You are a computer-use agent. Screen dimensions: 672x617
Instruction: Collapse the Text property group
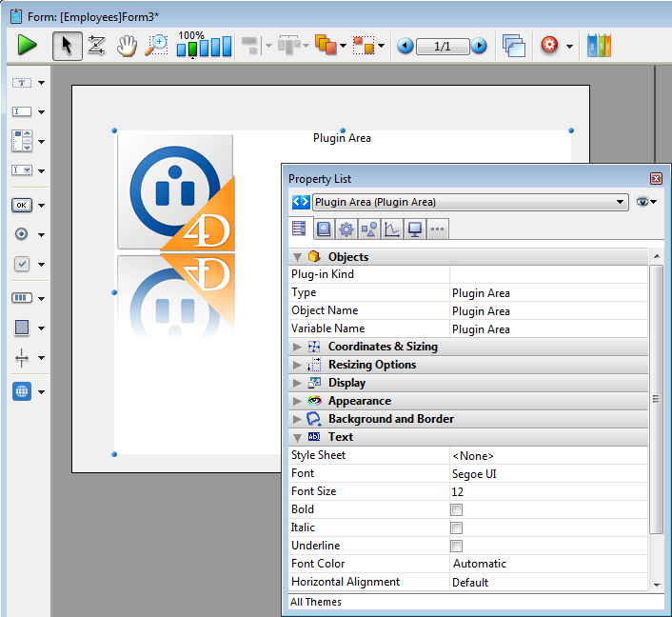(x=298, y=437)
